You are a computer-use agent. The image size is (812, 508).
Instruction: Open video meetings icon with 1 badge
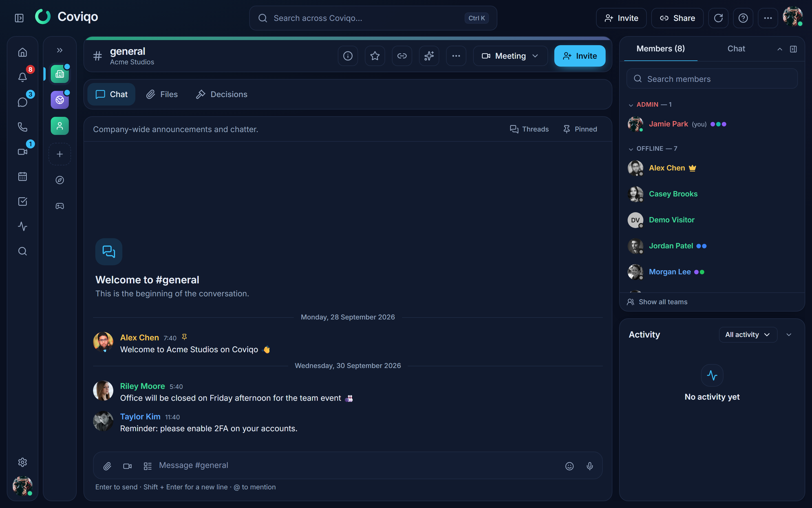click(x=23, y=152)
